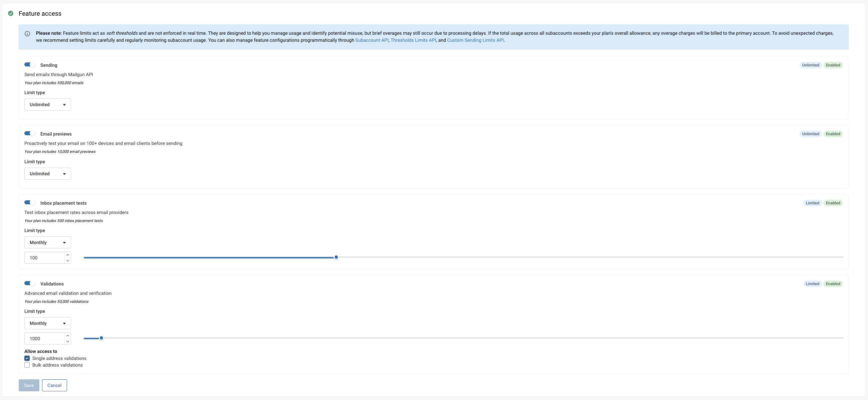Click the Thresholds Limits API link
Image resolution: width=868 pixels, height=400 pixels.
tap(413, 40)
